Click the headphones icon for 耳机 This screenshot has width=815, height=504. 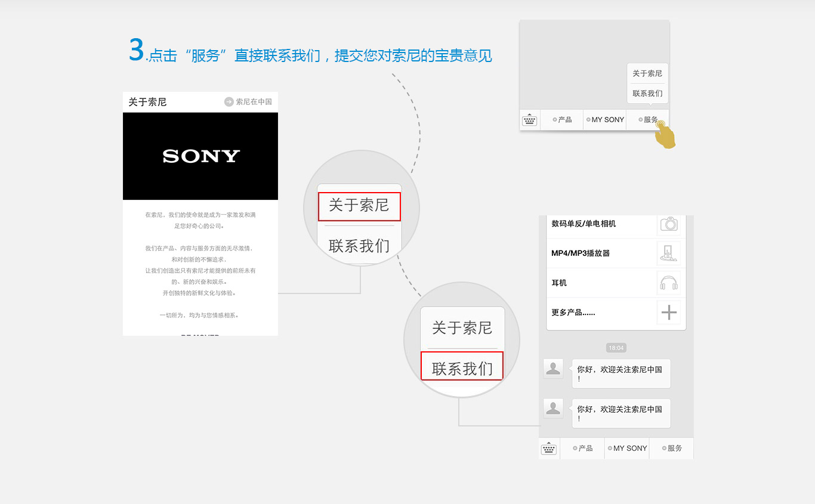pos(669,283)
